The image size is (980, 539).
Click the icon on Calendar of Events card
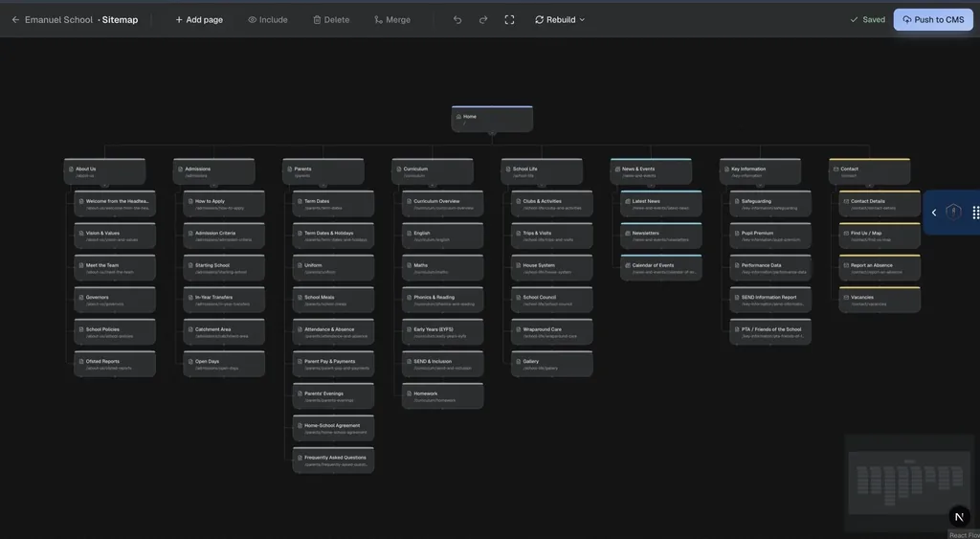click(628, 265)
